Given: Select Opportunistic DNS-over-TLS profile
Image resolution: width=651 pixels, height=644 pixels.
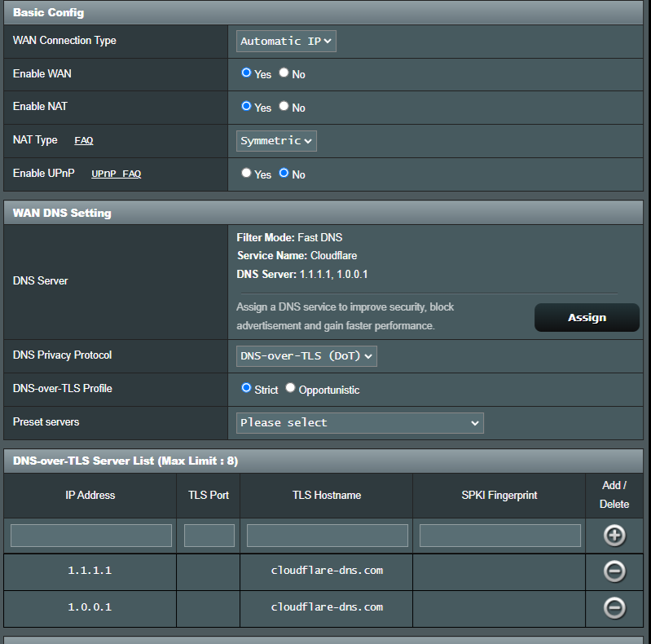Looking at the screenshot, I should pyautogui.click(x=290, y=388).
